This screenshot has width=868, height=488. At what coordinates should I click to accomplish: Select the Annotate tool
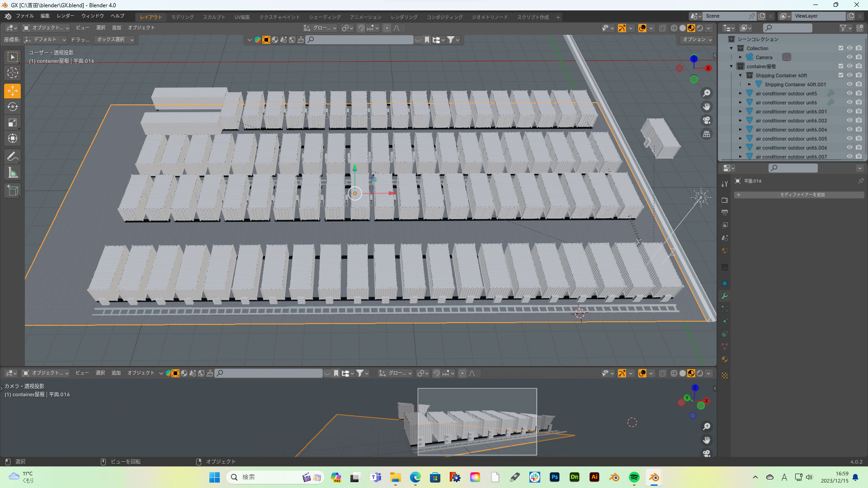click(13, 157)
